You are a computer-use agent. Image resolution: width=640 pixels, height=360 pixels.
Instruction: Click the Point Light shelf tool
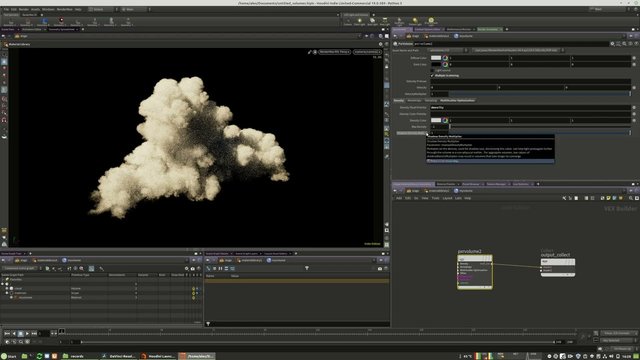pos(360,21)
